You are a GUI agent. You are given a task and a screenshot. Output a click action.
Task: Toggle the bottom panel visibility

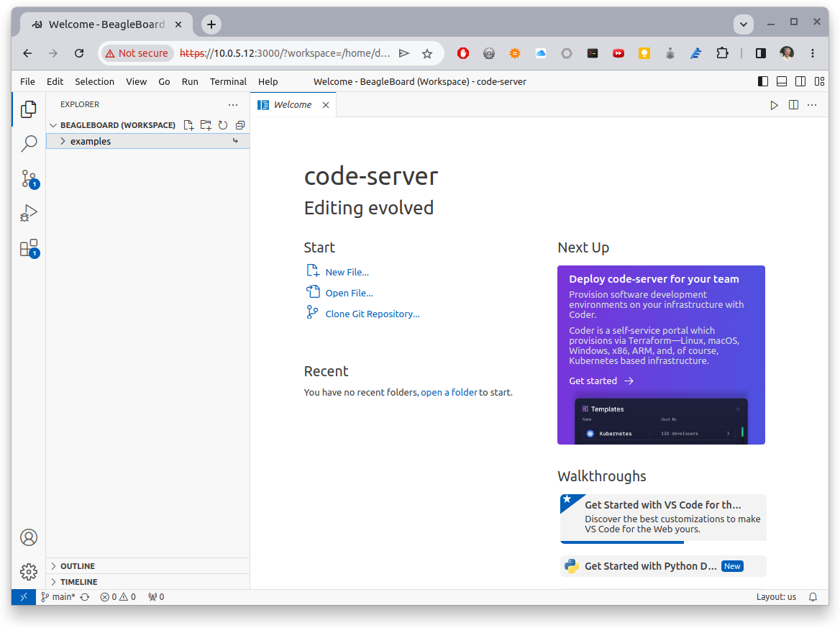coord(782,82)
